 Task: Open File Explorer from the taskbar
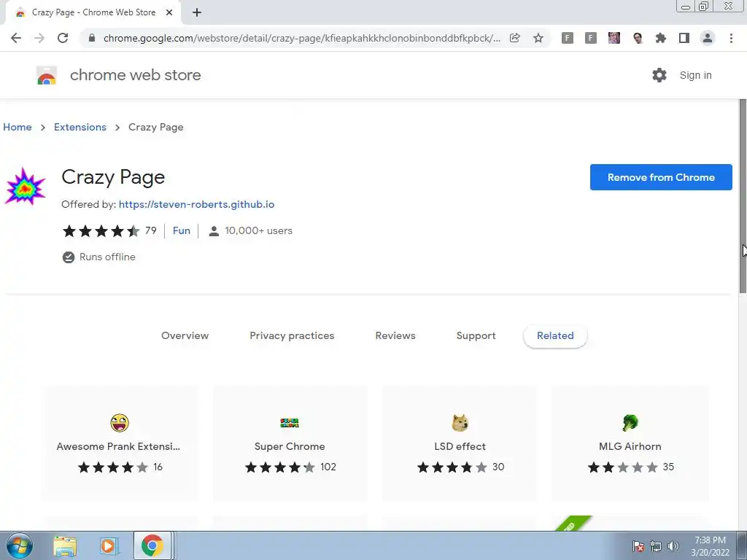click(65, 546)
